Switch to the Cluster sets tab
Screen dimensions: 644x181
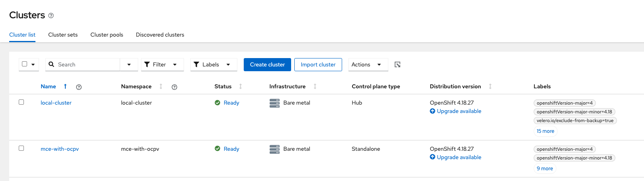[63, 35]
